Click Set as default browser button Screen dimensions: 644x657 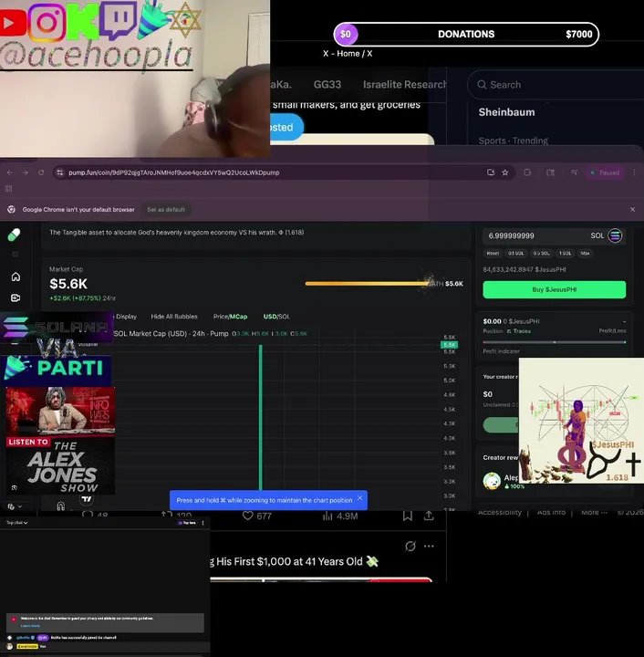pos(166,210)
